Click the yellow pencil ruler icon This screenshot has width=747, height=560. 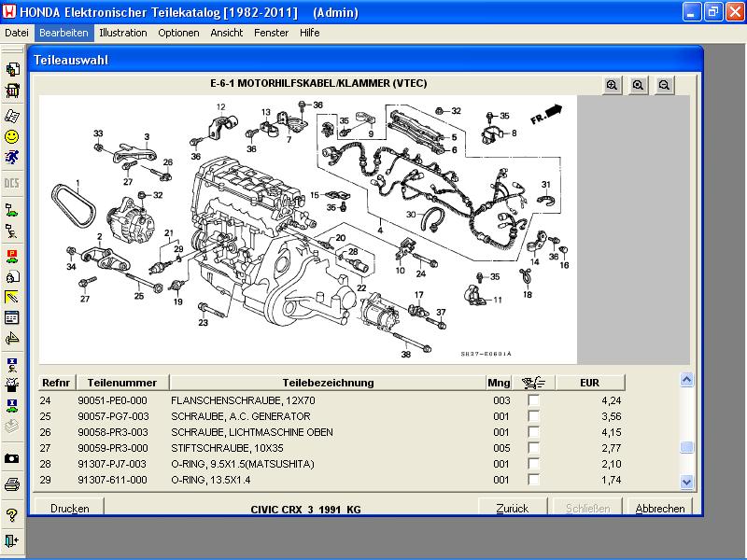(x=12, y=297)
